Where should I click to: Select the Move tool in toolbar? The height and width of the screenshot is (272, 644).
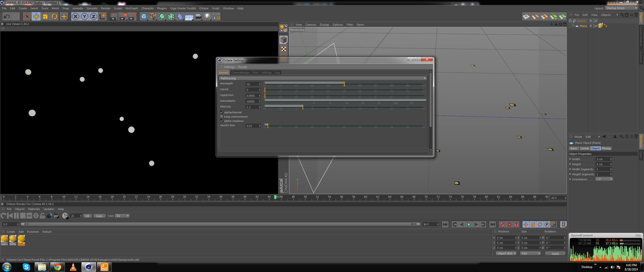coord(36,17)
